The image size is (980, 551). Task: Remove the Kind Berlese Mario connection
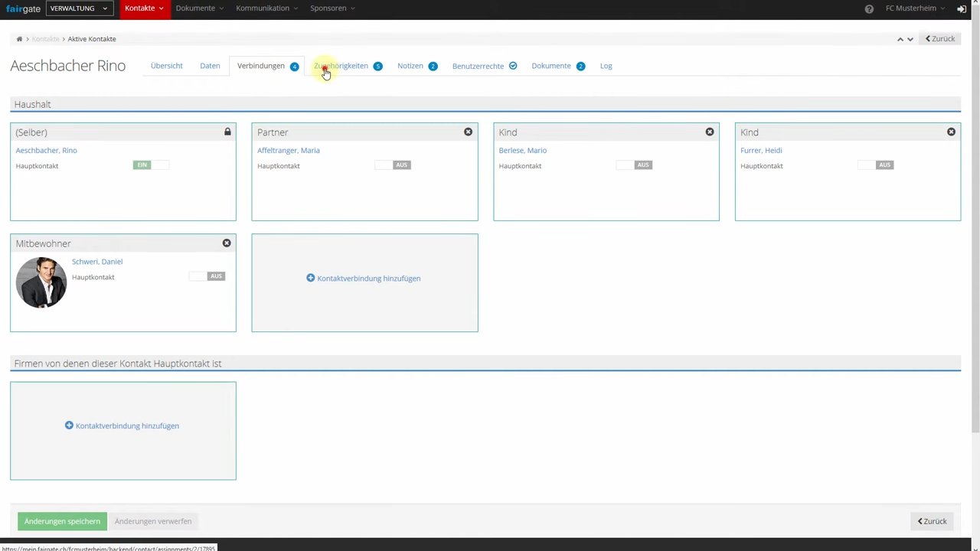710,132
